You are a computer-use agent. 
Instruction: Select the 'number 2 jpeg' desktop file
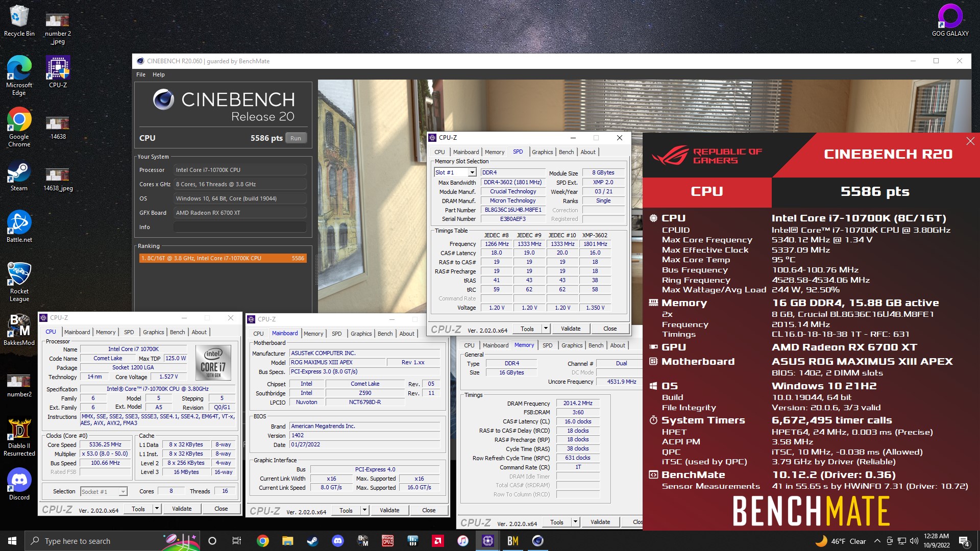pyautogui.click(x=58, y=29)
